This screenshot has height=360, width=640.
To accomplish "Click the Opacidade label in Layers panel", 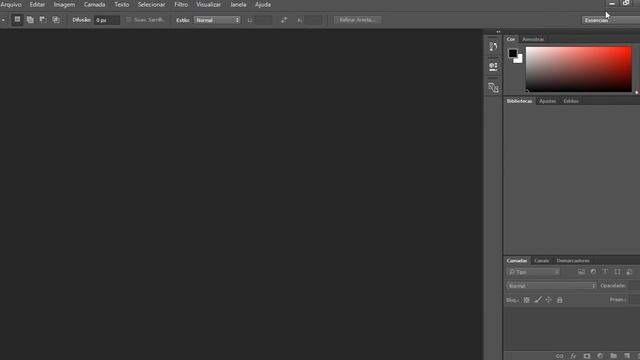I will [x=613, y=286].
